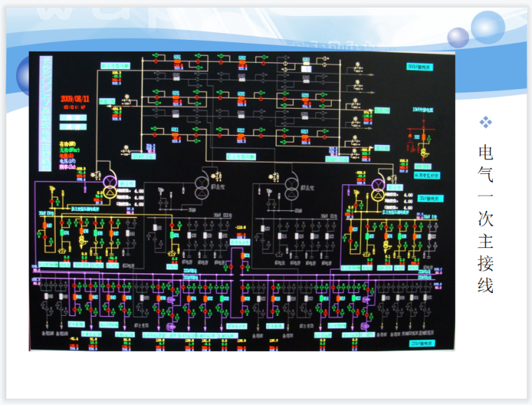Open the 500kV接线图 diagram view
This screenshot has width=532, height=405.
420,67
